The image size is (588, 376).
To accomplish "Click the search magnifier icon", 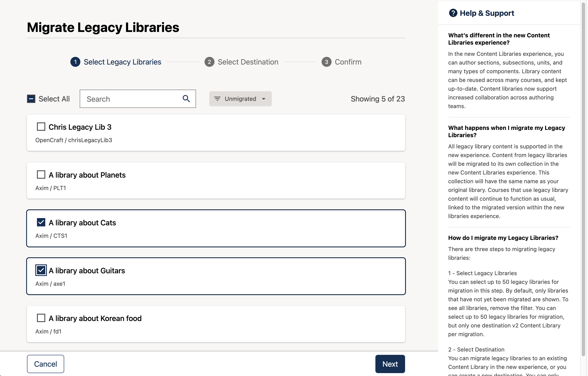I will tap(186, 98).
